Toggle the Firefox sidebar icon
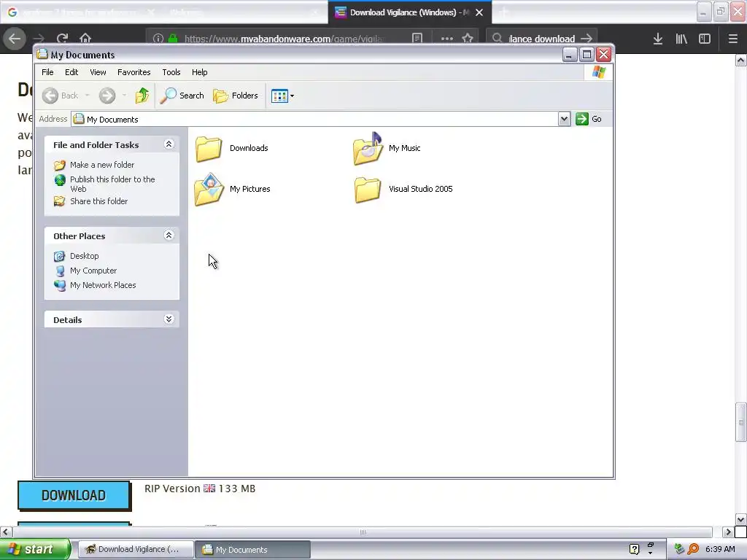Image resolution: width=747 pixels, height=560 pixels. pyautogui.click(x=705, y=39)
